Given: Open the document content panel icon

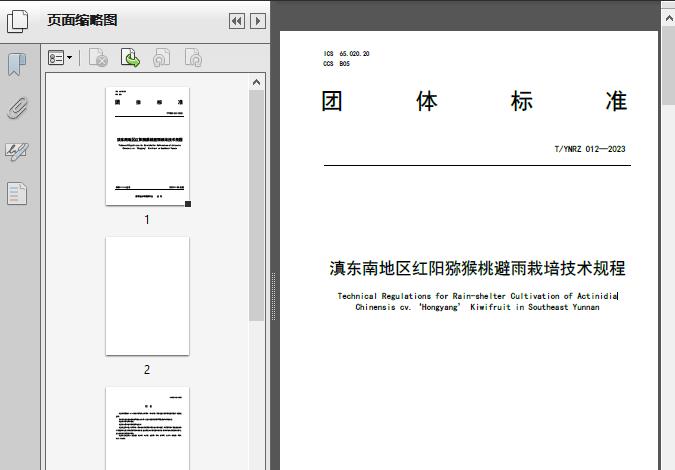Looking at the screenshot, I should pyautogui.click(x=17, y=193).
